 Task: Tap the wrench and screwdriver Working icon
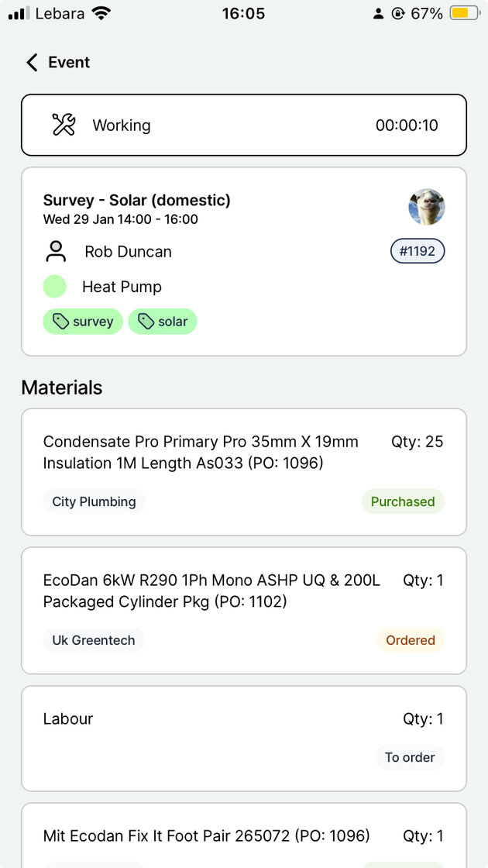point(64,125)
